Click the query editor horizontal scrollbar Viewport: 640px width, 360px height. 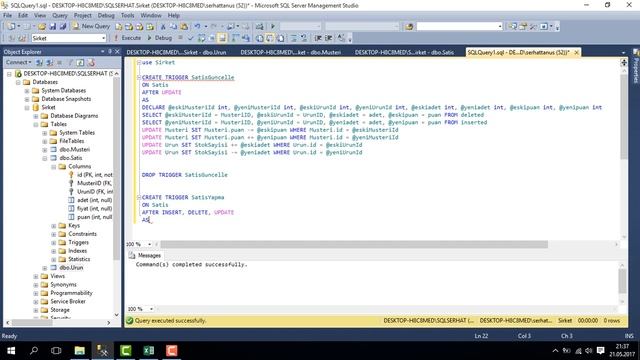[353, 244]
